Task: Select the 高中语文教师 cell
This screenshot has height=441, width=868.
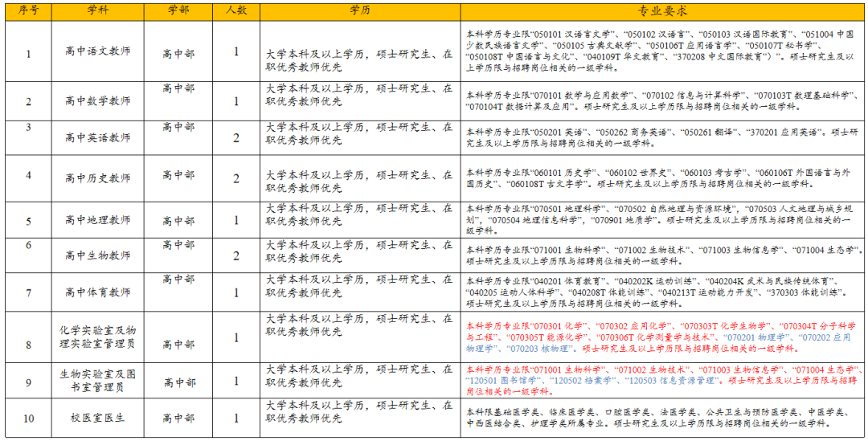Action: [97, 51]
